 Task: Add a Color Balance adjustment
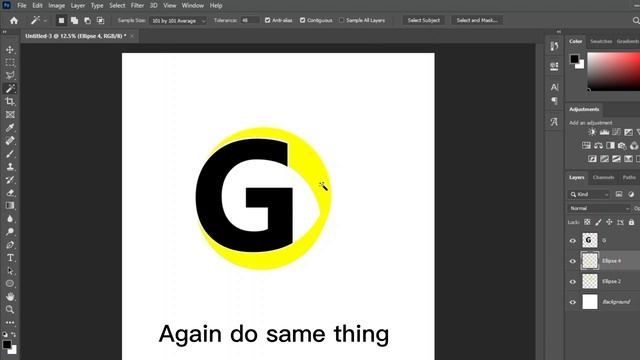coord(598,146)
